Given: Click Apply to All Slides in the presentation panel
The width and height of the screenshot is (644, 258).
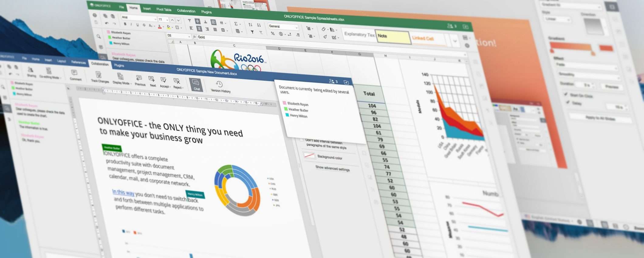Looking at the screenshot, I should [600, 118].
